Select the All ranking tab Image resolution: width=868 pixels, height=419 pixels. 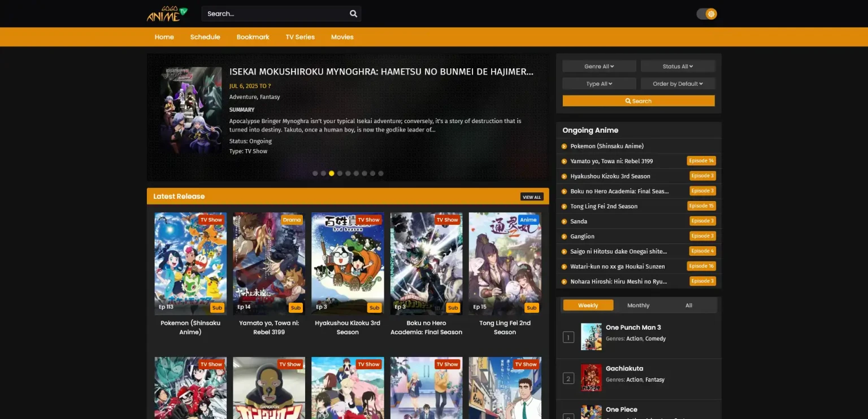[689, 305]
